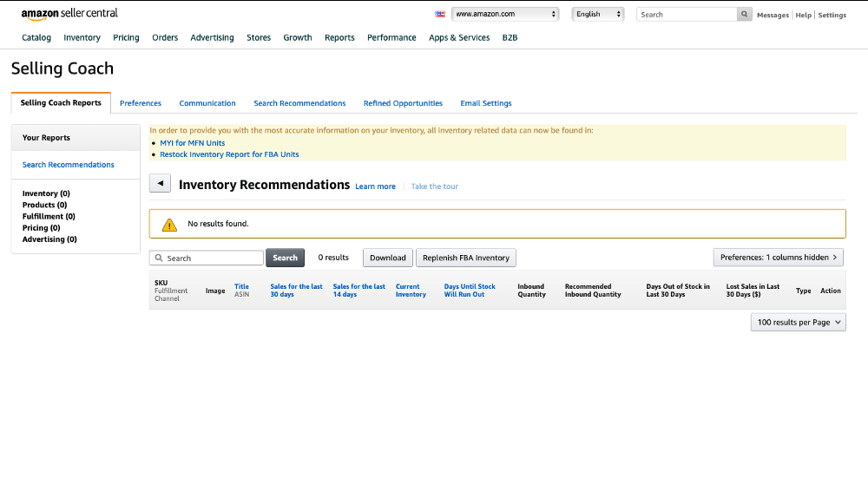The width and height of the screenshot is (868, 504).
Task: Click the Type column header
Action: [803, 291]
